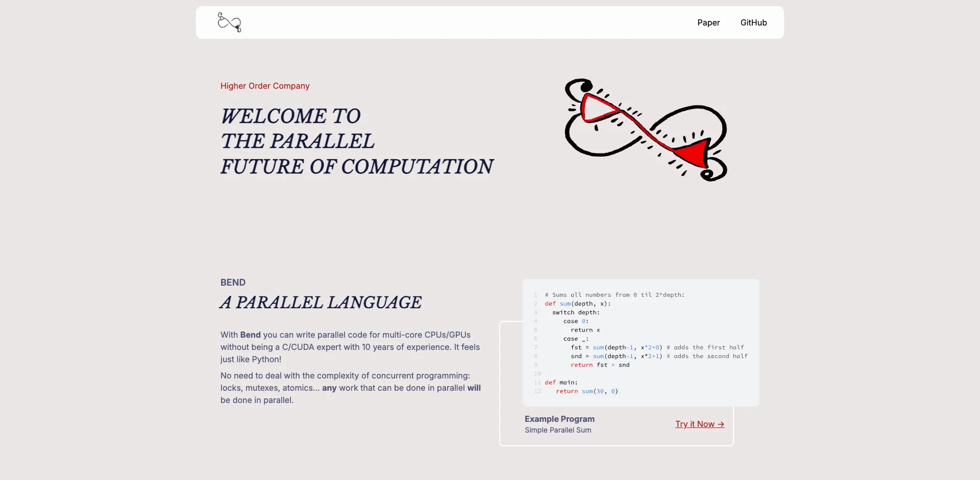The image size is (980, 480).
Task: Click code line 'switch depth:'
Action: 576,312
